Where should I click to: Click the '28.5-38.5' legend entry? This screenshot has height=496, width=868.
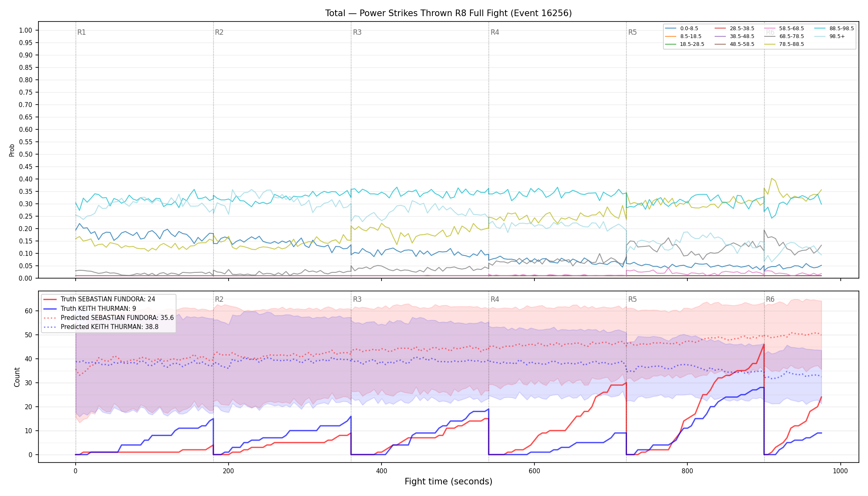734,29
